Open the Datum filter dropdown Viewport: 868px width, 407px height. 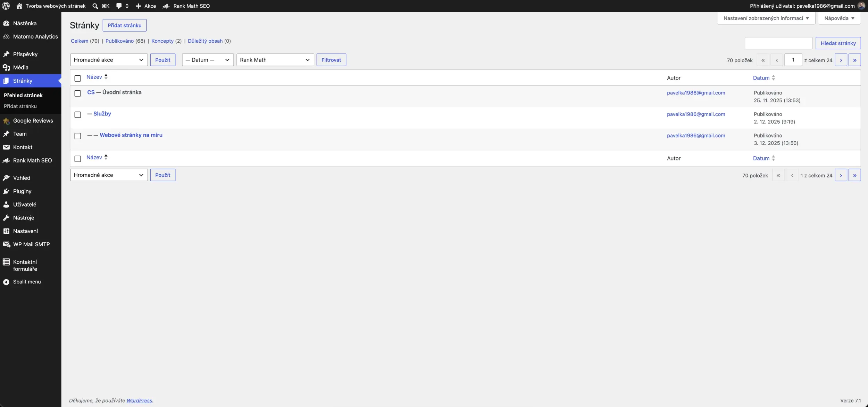pos(208,60)
